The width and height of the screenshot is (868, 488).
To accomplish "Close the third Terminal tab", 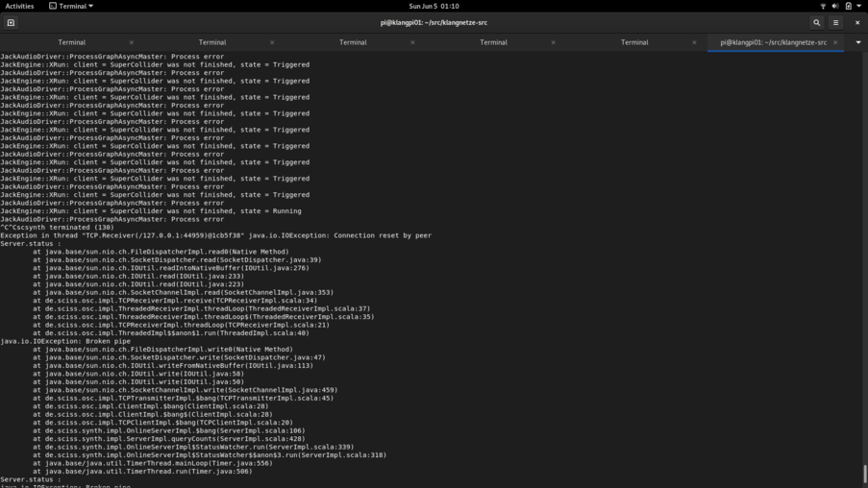I will pyautogui.click(x=412, y=42).
